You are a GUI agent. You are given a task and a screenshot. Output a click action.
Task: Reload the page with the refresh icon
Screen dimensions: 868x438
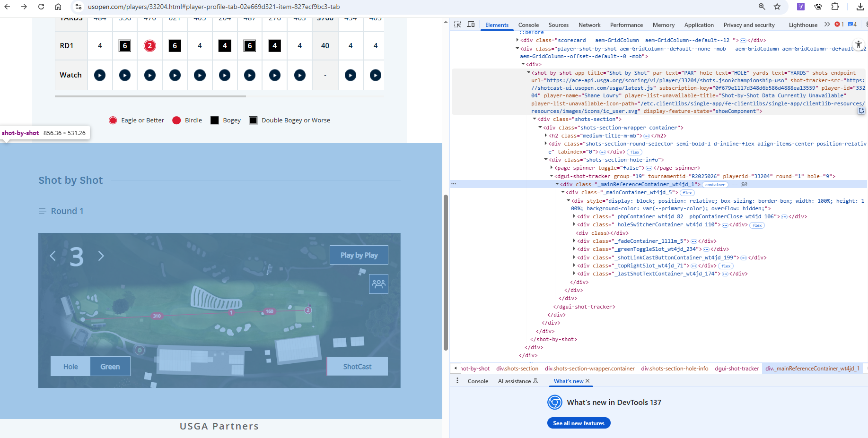click(41, 7)
